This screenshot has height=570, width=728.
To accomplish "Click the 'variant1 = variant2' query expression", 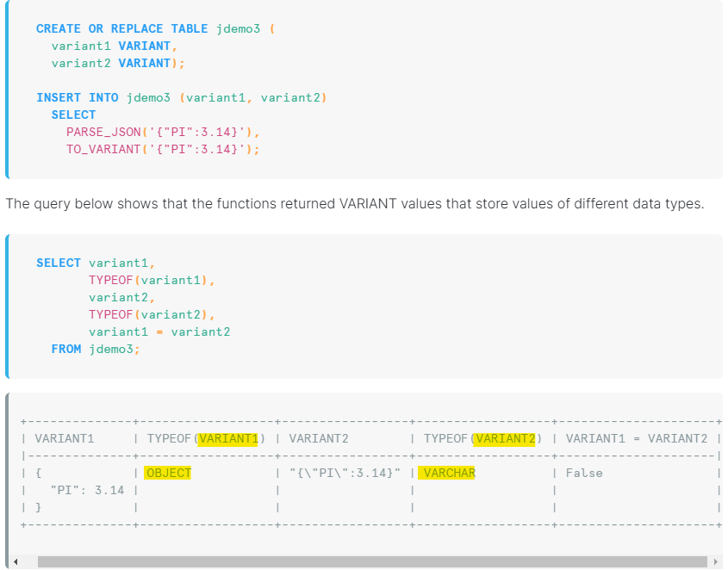I will [x=159, y=331].
